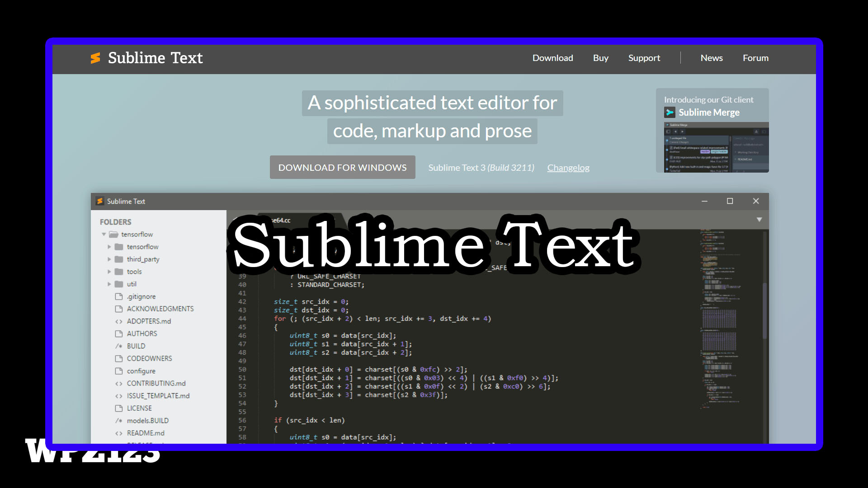
Task: Click the FOLDERS sidebar heading
Action: (115, 222)
